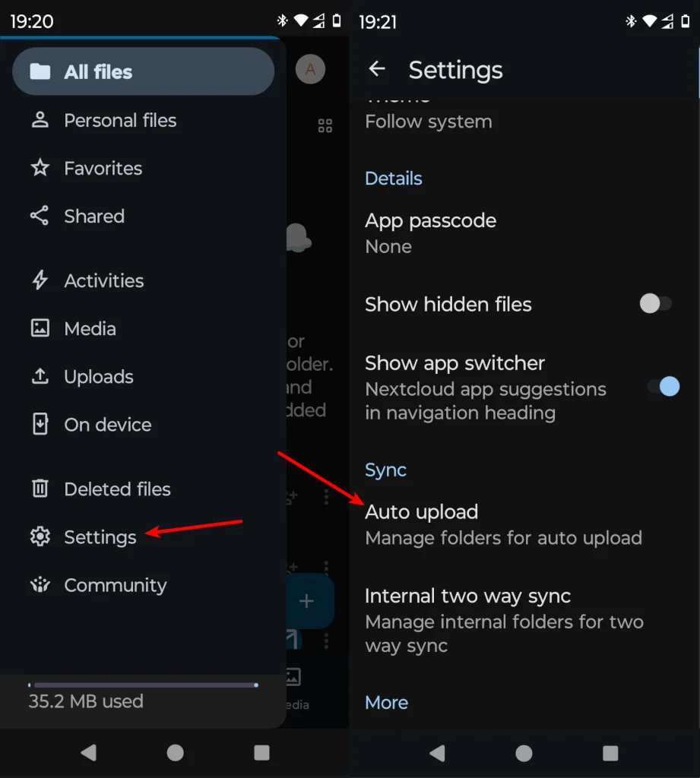The width and height of the screenshot is (700, 778).
Task: Click the storage usage progress bar
Action: (143, 685)
